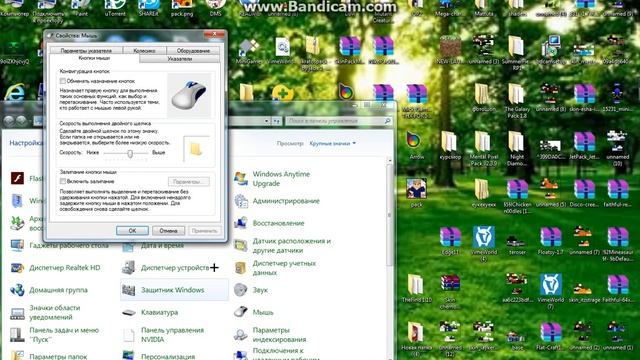Select pack.png desktop file

point(182,8)
